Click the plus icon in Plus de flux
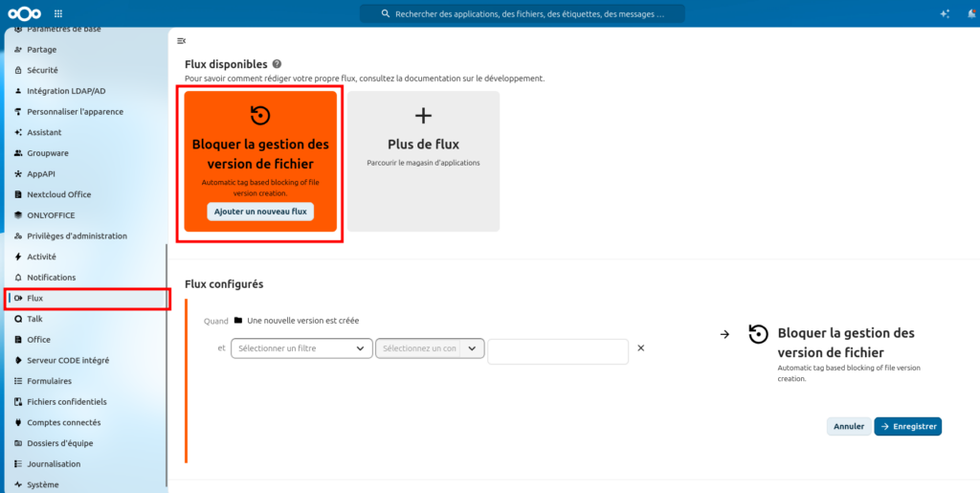980x493 pixels. tap(424, 116)
